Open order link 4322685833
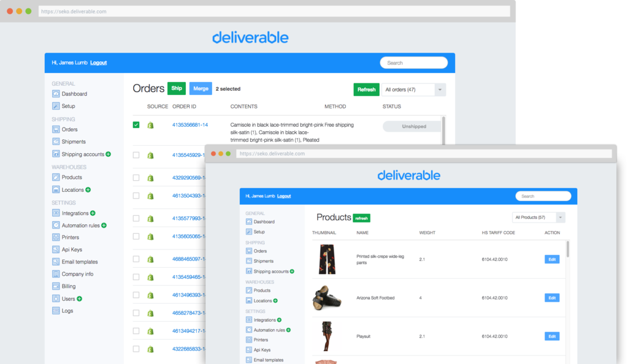This screenshot has height=364, width=628. pos(189,349)
